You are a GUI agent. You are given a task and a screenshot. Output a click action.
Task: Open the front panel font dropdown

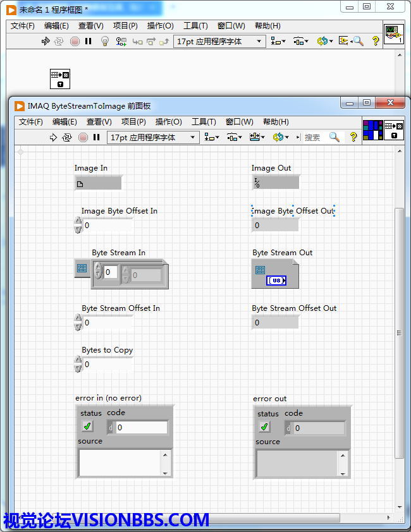point(152,137)
